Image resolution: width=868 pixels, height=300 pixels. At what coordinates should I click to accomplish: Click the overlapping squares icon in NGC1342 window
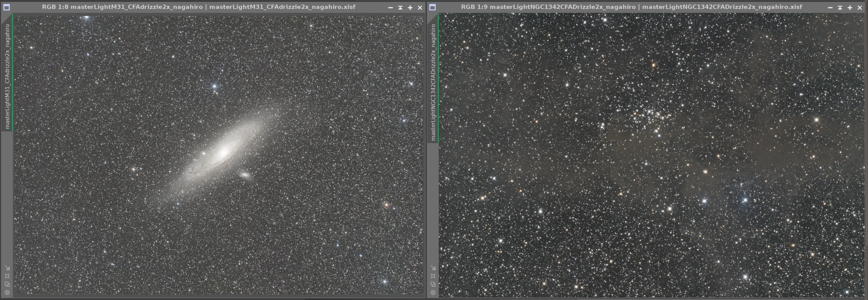point(433,284)
